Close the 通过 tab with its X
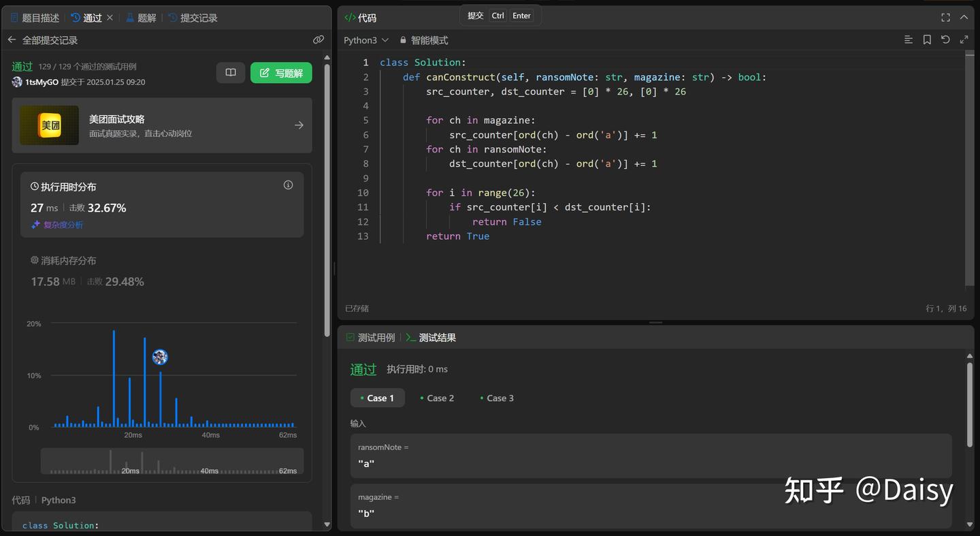Viewport: 980px width, 536px height. pyautogui.click(x=111, y=17)
